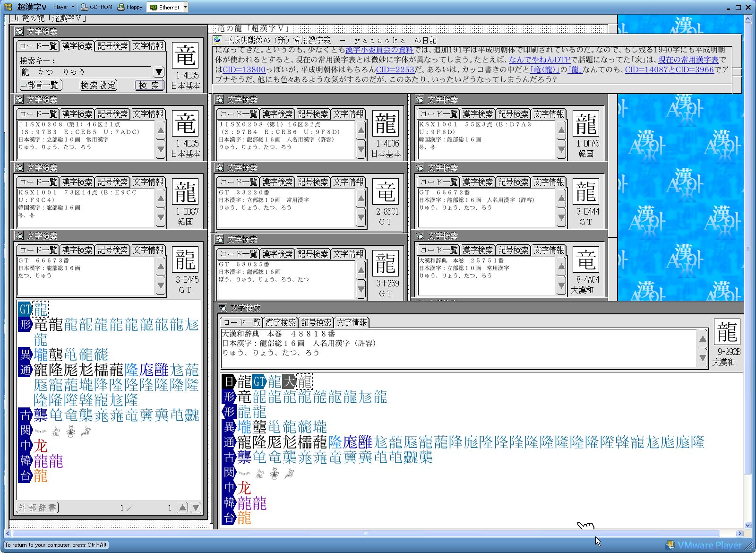The width and height of the screenshot is (756, 553).
Task: Click the 大 category icon in bottom results
Action: click(289, 381)
